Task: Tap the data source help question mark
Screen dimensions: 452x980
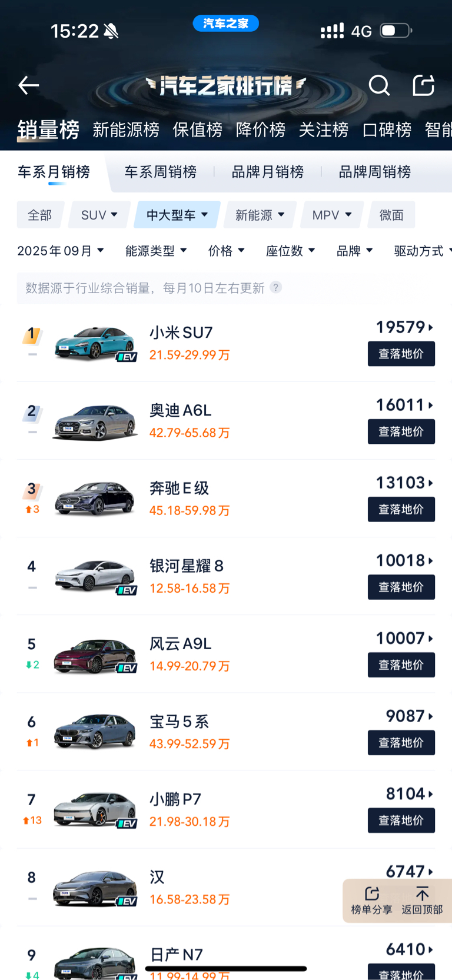Action: [275, 287]
